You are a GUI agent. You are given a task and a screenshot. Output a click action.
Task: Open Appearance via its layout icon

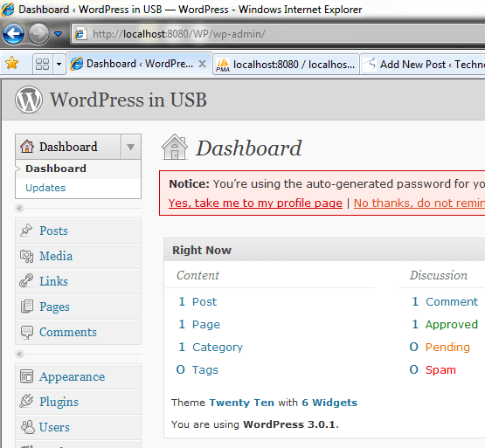click(x=26, y=376)
